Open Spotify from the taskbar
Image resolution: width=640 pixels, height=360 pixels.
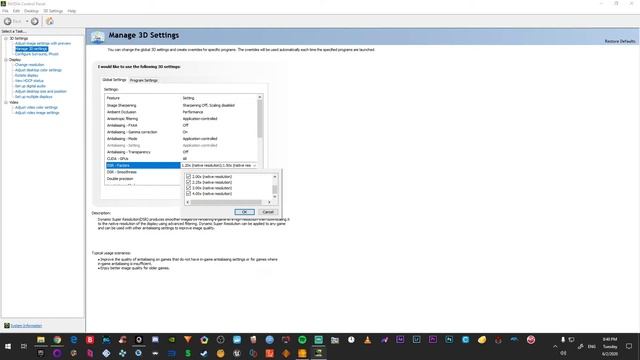click(x=302, y=340)
